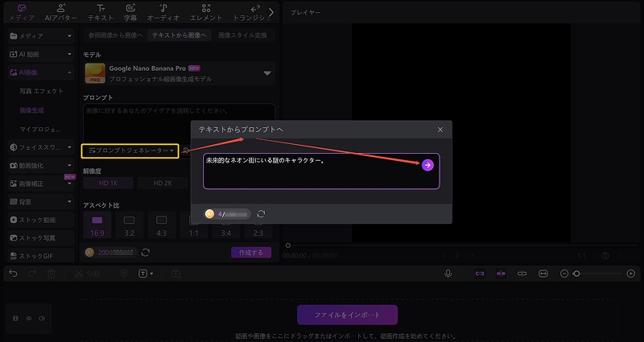Viewport: 644px width, 342px height.
Task: Expand the 画像補正 sidebar category
Action: (41, 183)
